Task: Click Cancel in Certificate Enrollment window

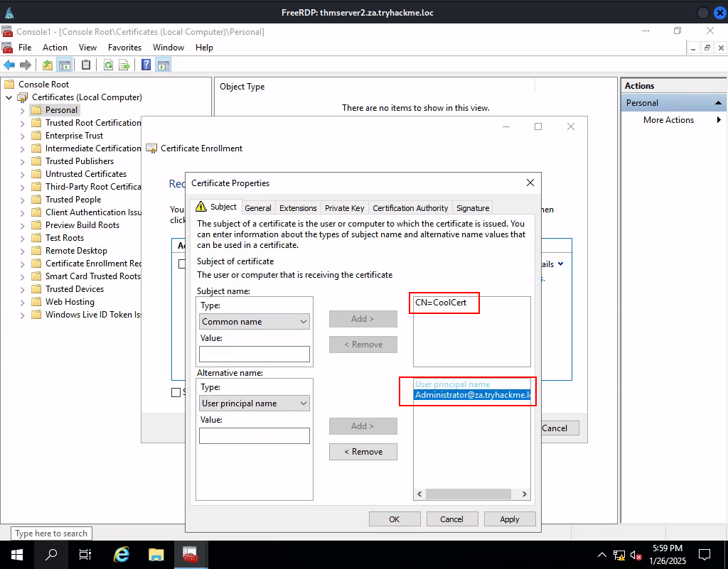Action: (560, 428)
